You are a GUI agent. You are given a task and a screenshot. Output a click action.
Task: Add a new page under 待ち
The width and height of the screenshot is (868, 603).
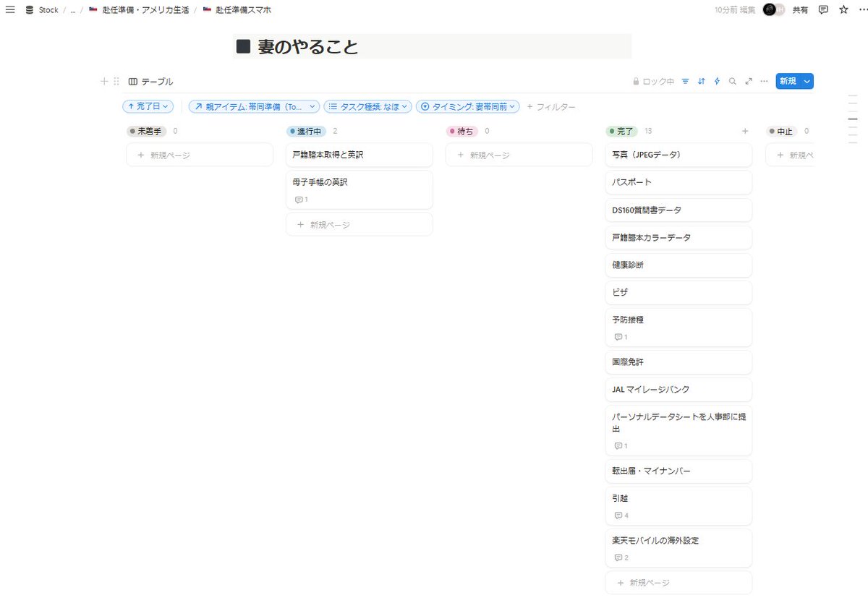(519, 155)
